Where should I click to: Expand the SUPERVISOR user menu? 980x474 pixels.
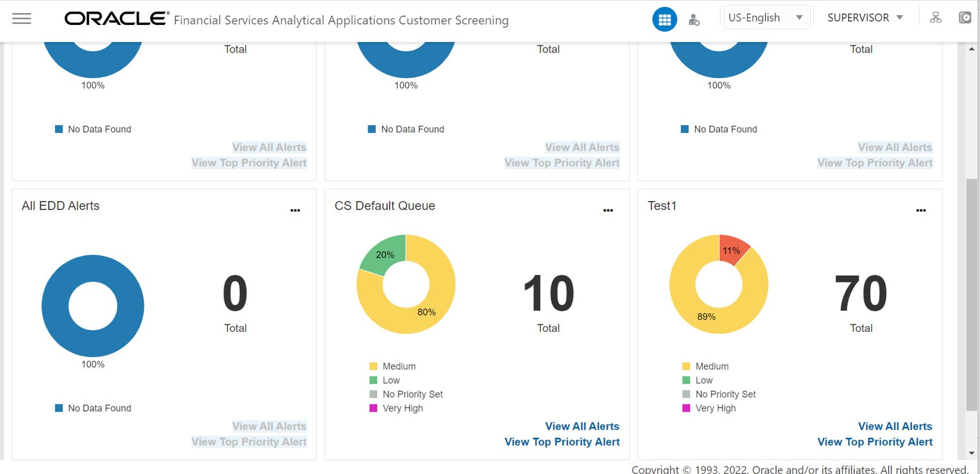click(865, 18)
